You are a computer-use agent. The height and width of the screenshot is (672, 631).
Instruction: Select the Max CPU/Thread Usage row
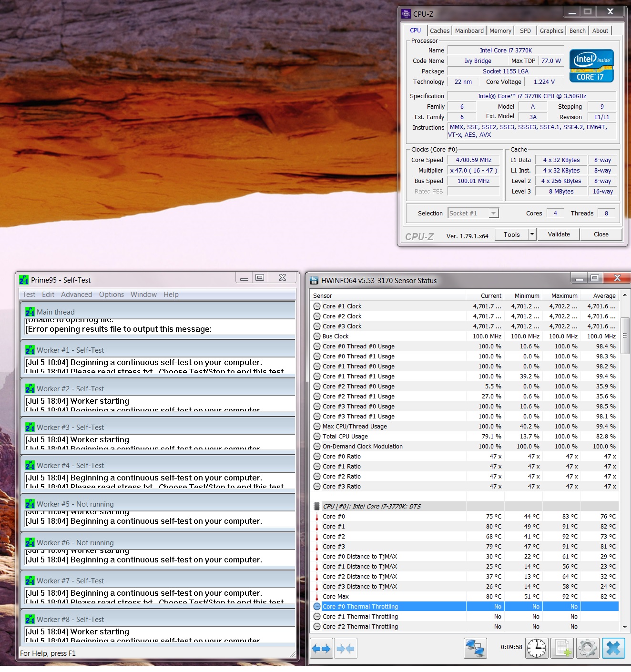click(x=465, y=426)
